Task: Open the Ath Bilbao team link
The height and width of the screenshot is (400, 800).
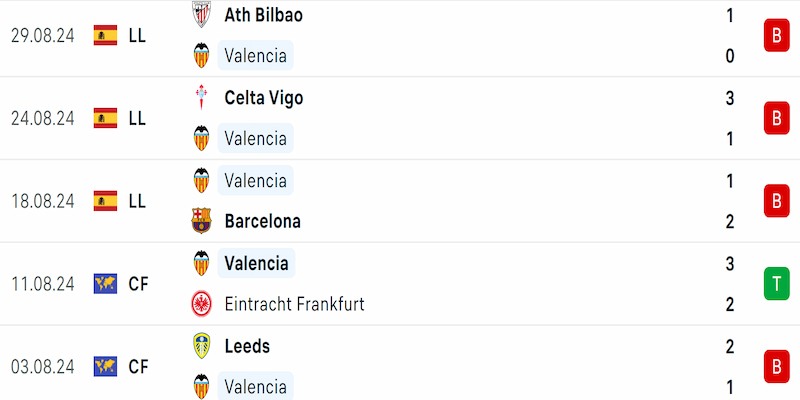Action: pos(264,15)
